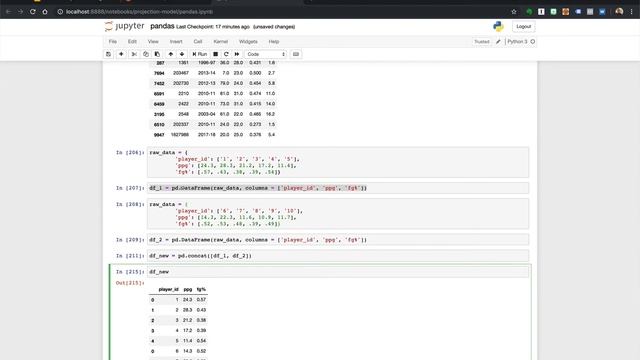Image resolution: width=640 pixels, height=360 pixels.
Task: Select the In [208] raw_data cell
Action: point(338,214)
